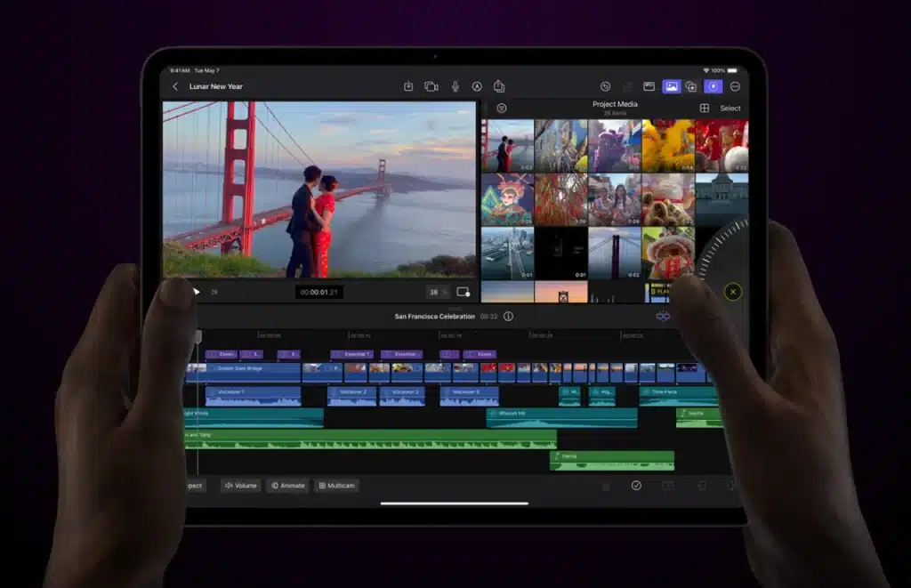The image size is (911, 588).
Task: Toggle the Inspector panel open
Action: coord(715,85)
